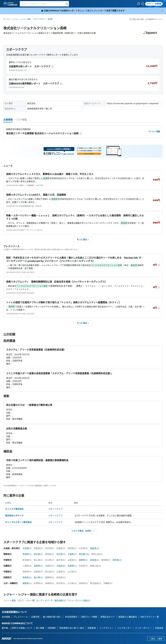Open 日経NEEDS業界解説レポート priced 2,750円

[x=83, y=83]
